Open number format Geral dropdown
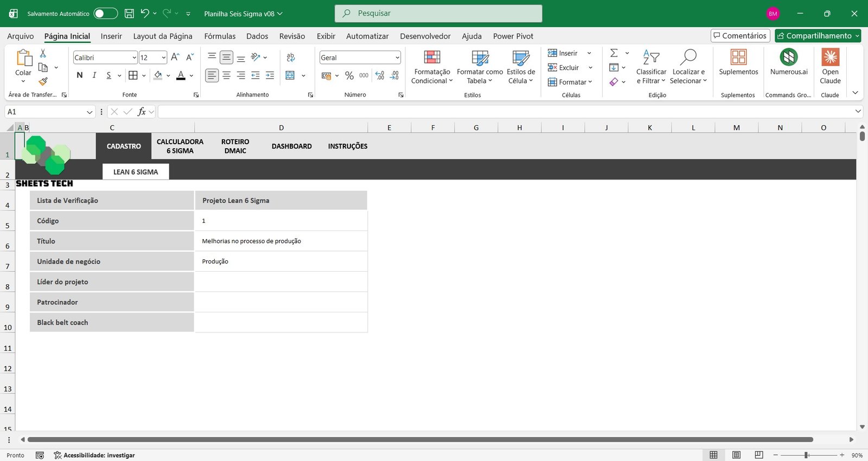 (x=397, y=57)
